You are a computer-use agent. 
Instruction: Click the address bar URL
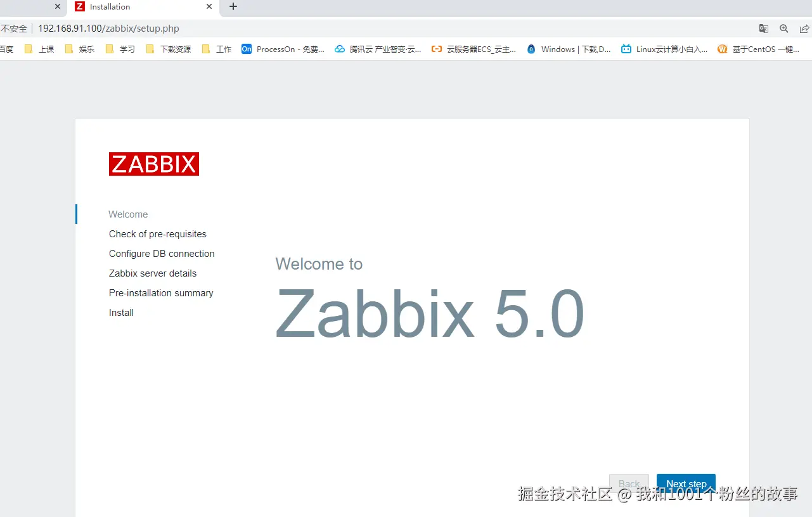108,29
